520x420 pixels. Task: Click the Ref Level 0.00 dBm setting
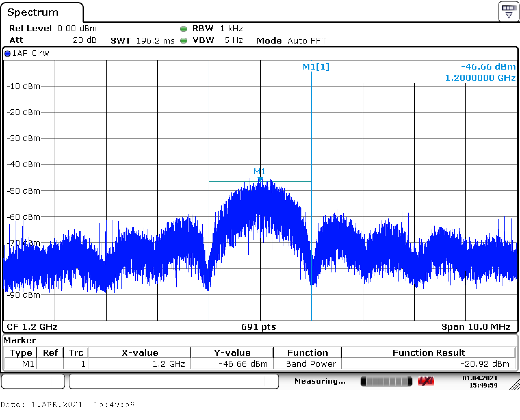[x=53, y=29]
